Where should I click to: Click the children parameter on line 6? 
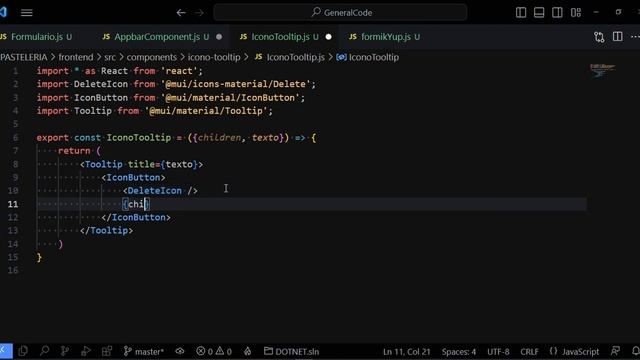[x=220, y=138]
